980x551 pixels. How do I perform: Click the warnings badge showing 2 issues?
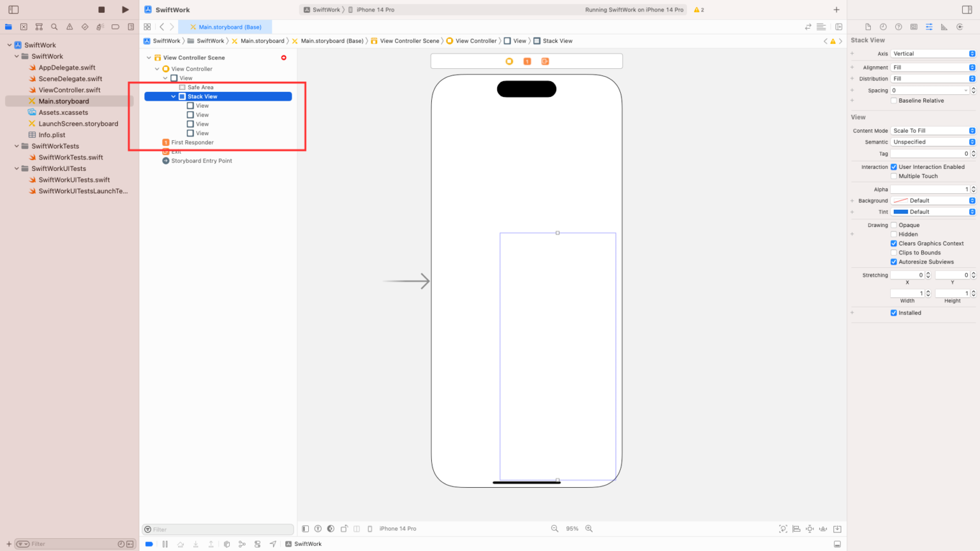[x=697, y=10]
